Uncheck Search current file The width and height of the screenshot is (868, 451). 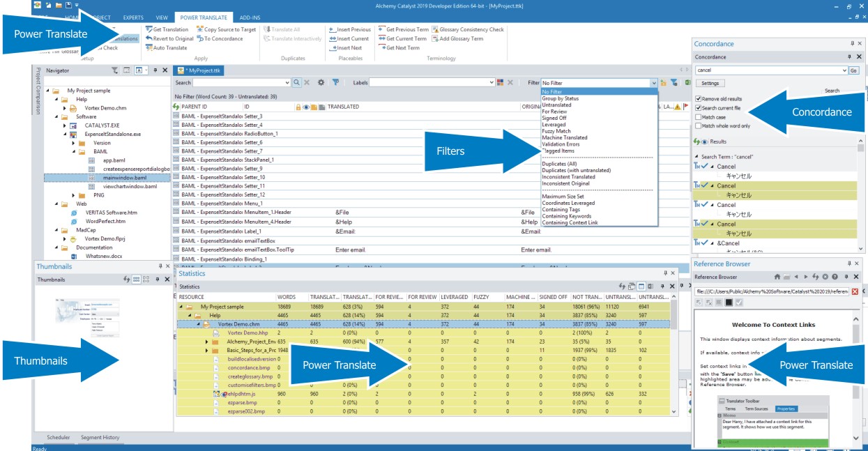(698, 108)
